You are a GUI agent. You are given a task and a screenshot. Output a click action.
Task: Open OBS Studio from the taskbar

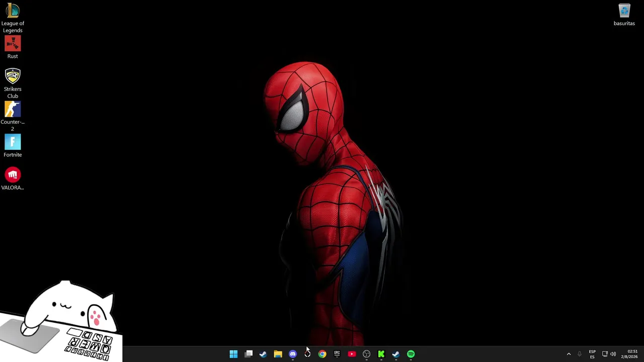tap(366, 354)
